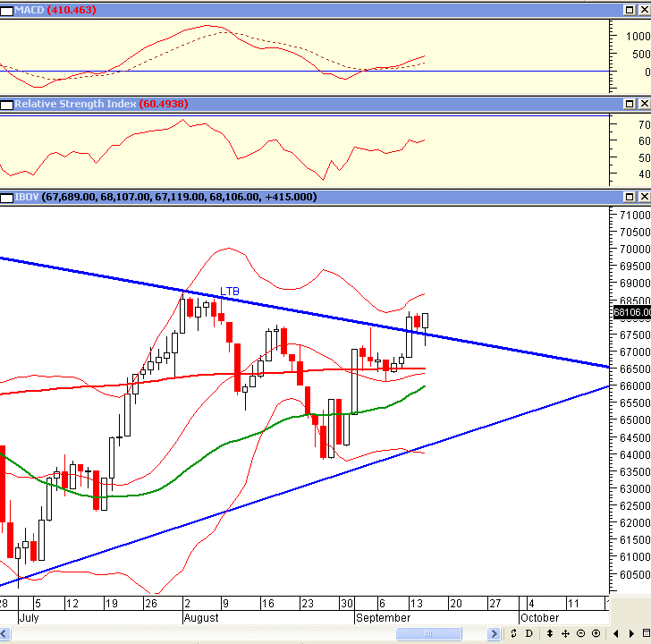The height and width of the screenshot is (644, 651).
Task: Click the vertical up-down arrows icon
Action: pyautogui.click(x=550, y=633)
